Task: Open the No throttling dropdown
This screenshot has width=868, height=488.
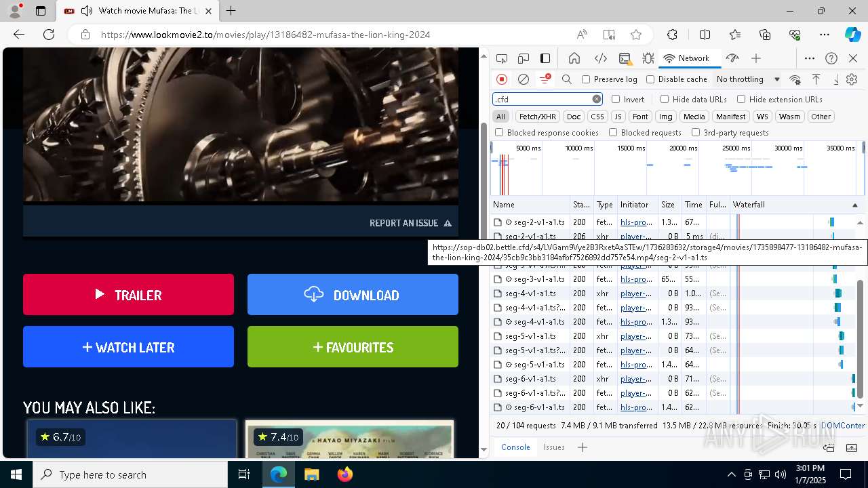Action: coord(748,79)
